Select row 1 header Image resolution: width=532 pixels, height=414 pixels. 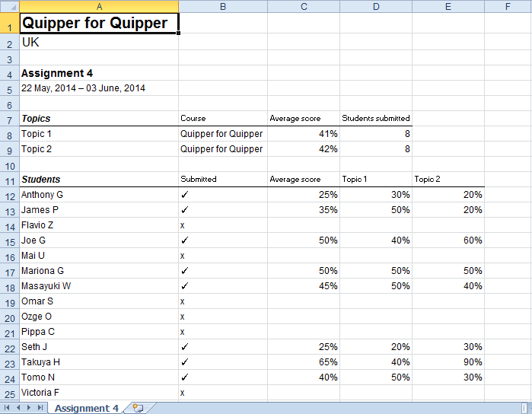[x=9, y=23]
